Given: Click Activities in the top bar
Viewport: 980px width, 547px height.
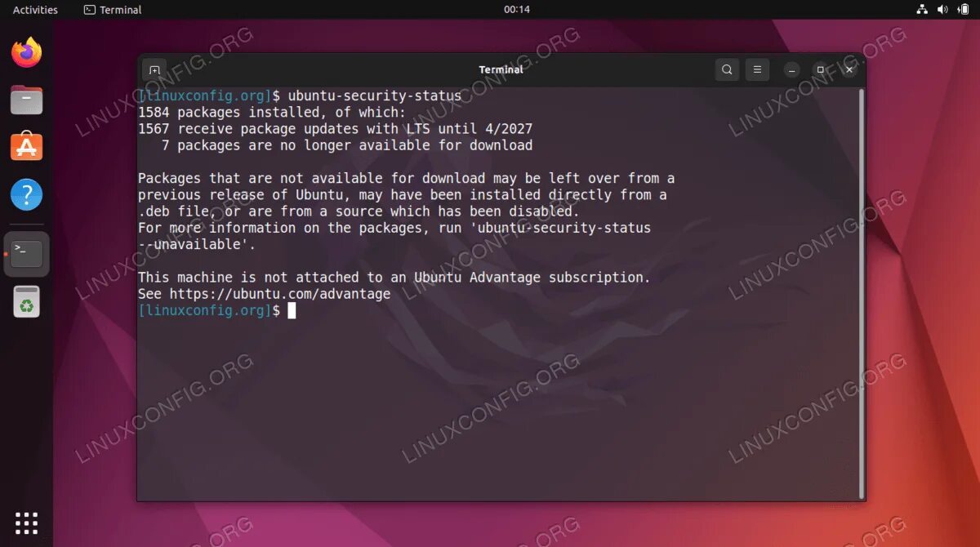Looking at the screenshot, I should 35,10.
